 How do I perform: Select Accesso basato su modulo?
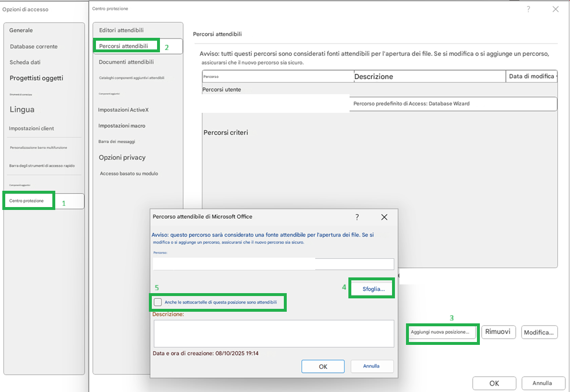coord(129,173)
